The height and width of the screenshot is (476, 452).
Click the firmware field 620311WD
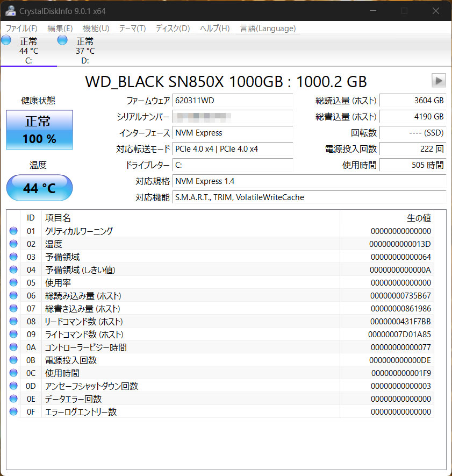(233, 101)
